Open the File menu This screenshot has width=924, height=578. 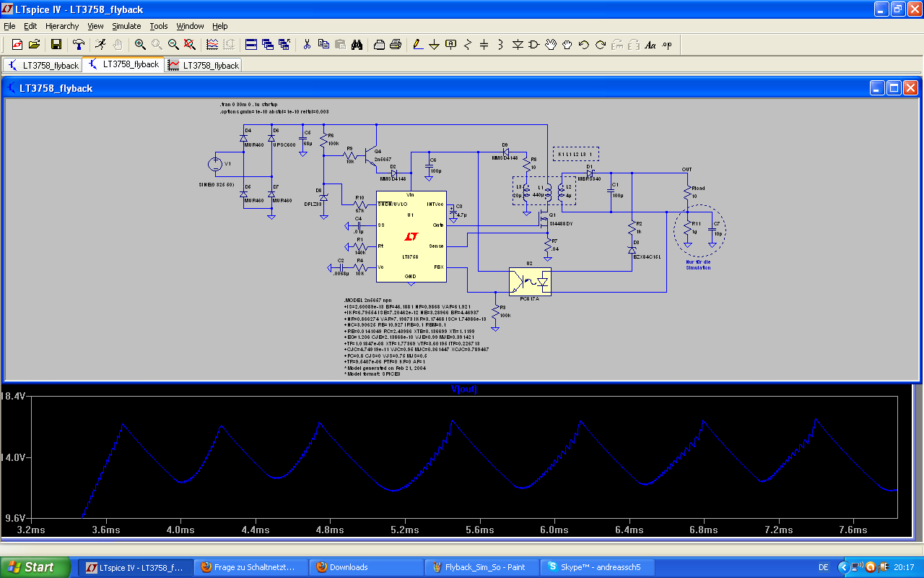pyautogui.click(x=9, y=26)
